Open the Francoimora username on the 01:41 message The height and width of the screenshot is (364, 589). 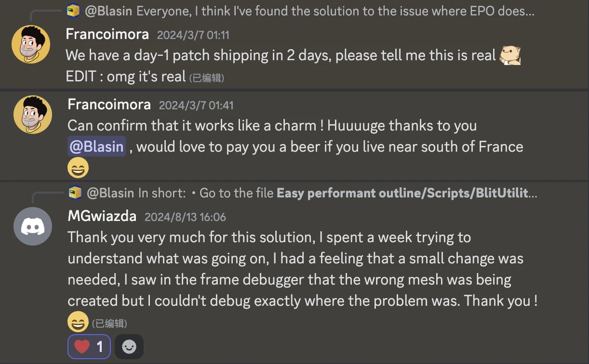coord(109,104)
